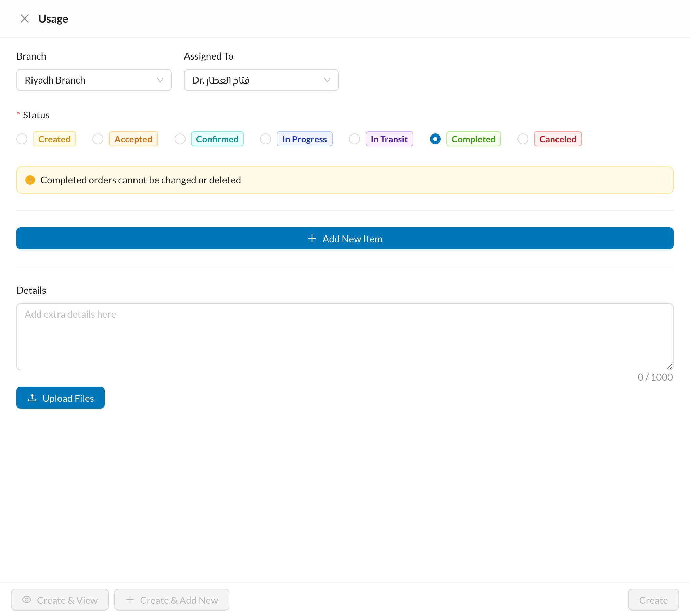Click the Completed orders warning message text
The width and height of the screenshot is (690, 616).
141,180
